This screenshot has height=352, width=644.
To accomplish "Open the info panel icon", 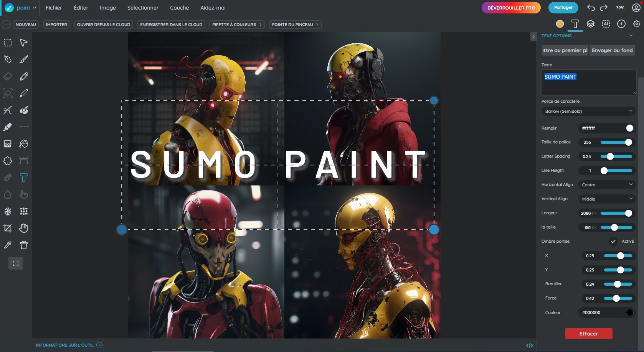I will [x=621, y=24].
